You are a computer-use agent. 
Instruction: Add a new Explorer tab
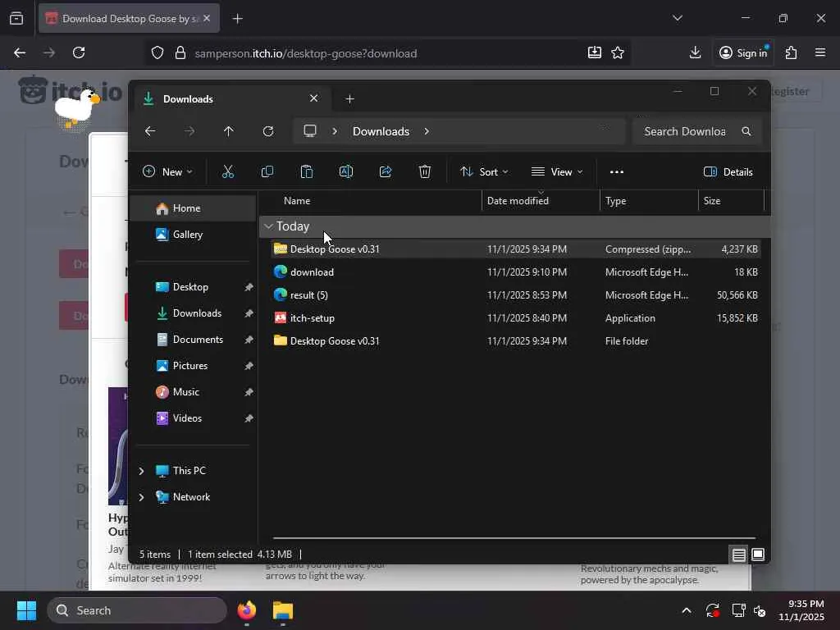(x=349, y=99)
